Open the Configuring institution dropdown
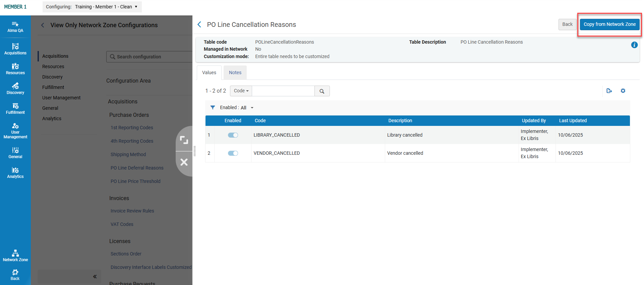 click(92, 7)
